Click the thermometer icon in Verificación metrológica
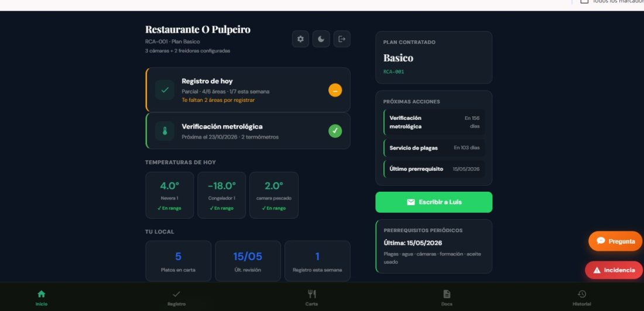 (165, 132)
